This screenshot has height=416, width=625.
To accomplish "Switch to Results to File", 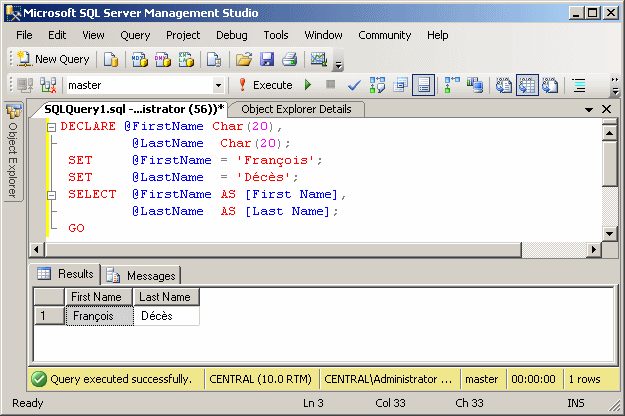I will pos(550,85).
